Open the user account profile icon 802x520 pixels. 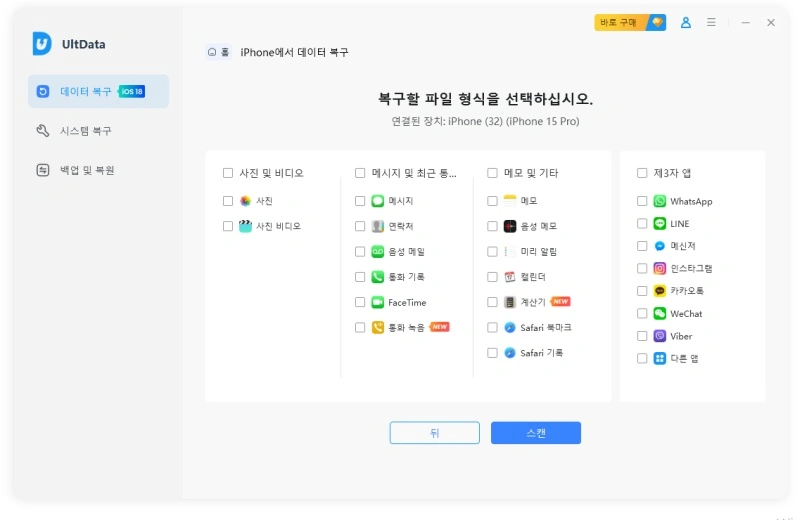pos(686,22)
